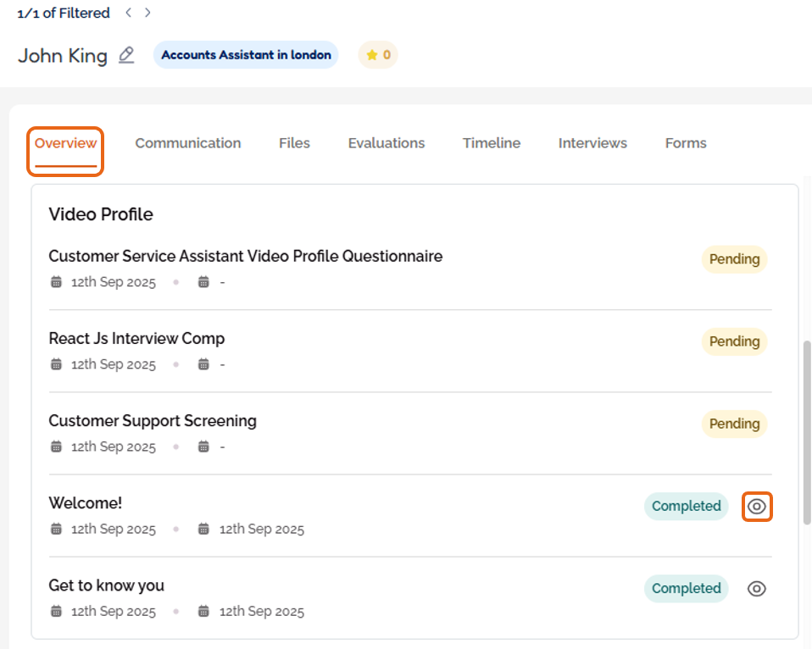812x649 pixels.
Task: Go to previous filtered candidate arrow
Action: coord(129,13)
